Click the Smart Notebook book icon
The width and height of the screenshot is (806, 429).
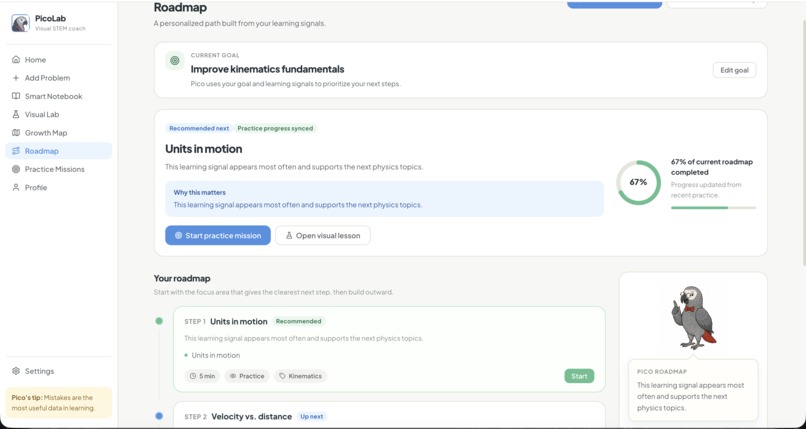[16, 96]
